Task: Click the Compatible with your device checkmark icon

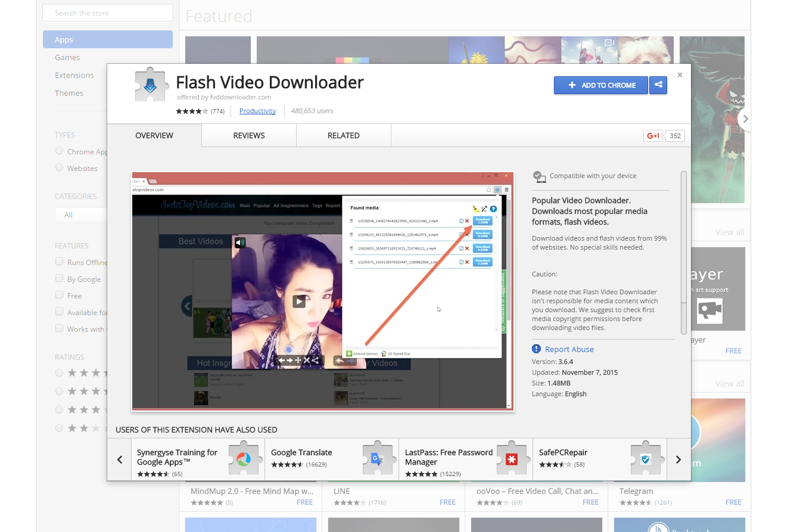Action: point(539,176)
